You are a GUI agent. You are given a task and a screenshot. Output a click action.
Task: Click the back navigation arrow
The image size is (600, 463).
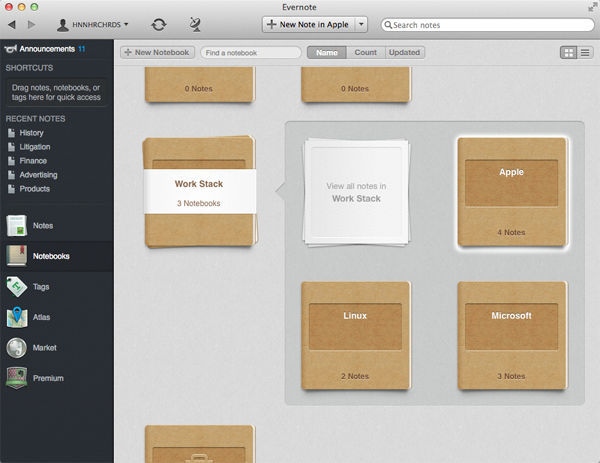click(x=12, y=25)
